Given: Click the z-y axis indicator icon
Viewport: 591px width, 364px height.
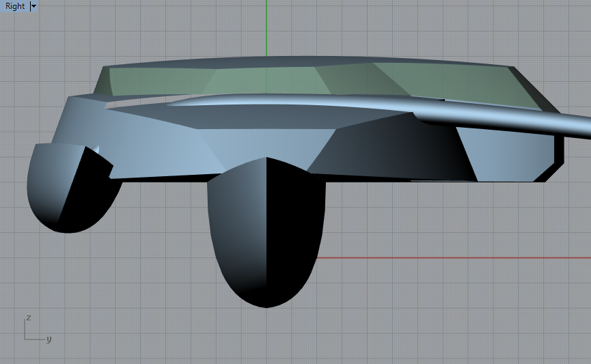Looking at the screenshot, I should (x=38, y=329).
